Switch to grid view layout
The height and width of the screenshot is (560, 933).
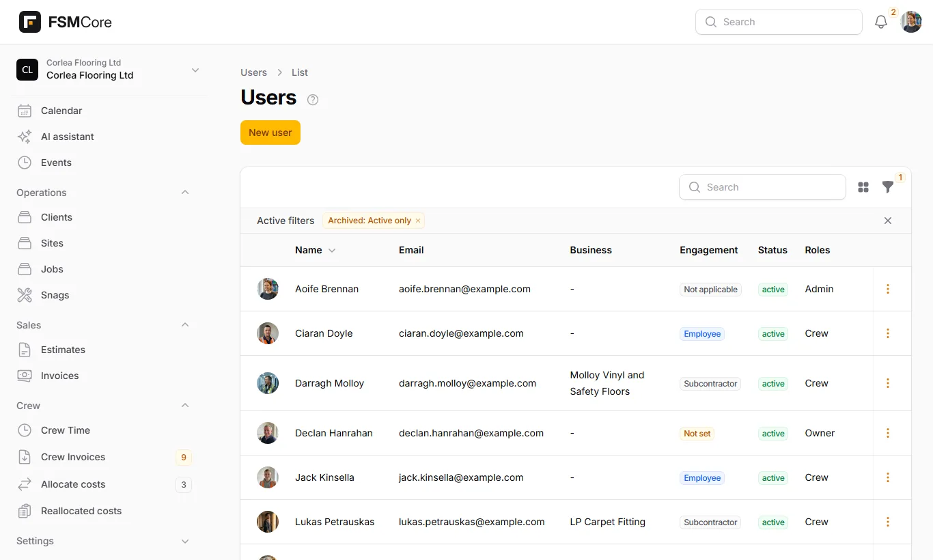point(863,187)
